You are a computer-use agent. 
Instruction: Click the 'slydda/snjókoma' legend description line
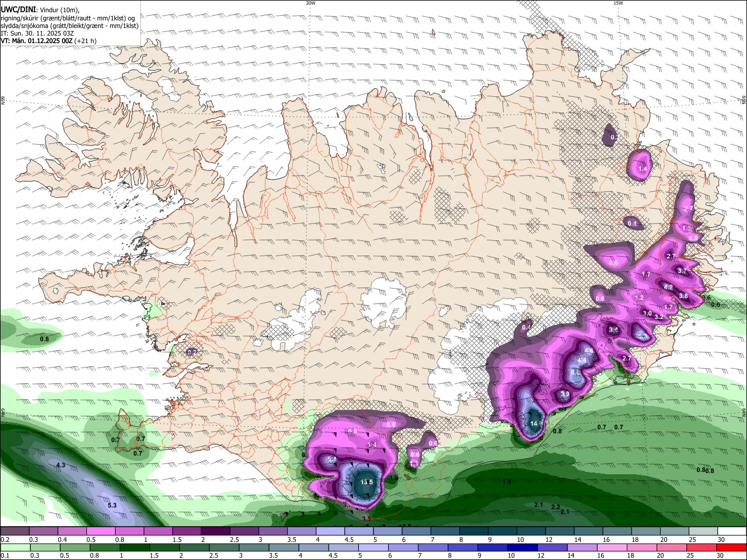tap(69, 26)
